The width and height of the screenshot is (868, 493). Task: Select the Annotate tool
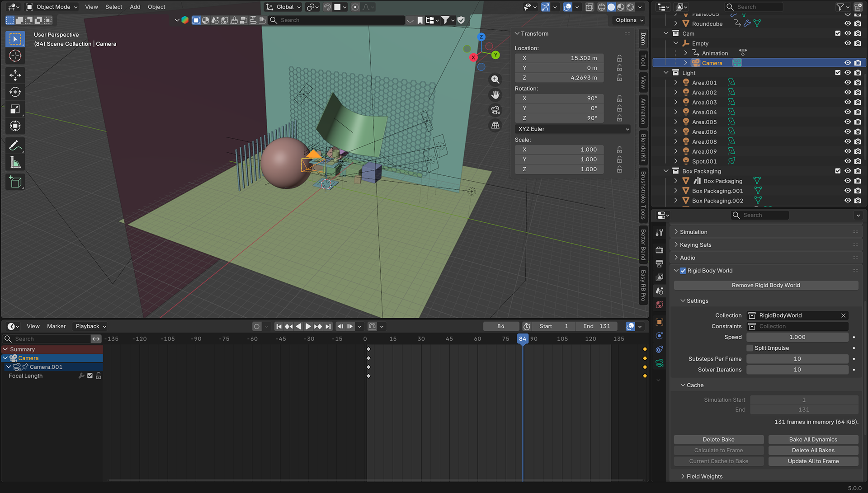point(15,146)
